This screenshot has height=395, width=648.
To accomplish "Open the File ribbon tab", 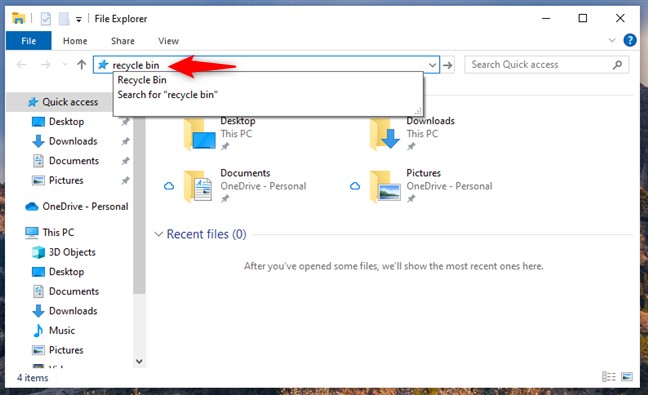I will (29, 41).
